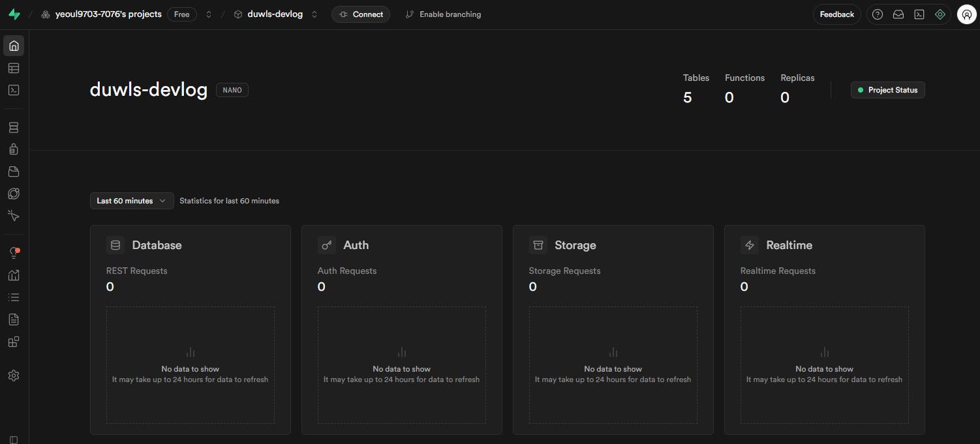This screenshot has width=980, height=444.
Task: Open the Help question mark icon
Action: 878,14
